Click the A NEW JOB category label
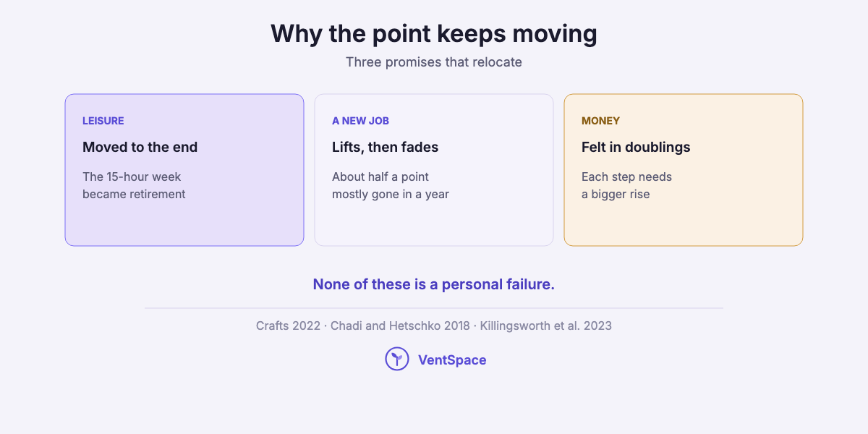The height and width of the screenshot is (434, 868). [x=361, y=121]
